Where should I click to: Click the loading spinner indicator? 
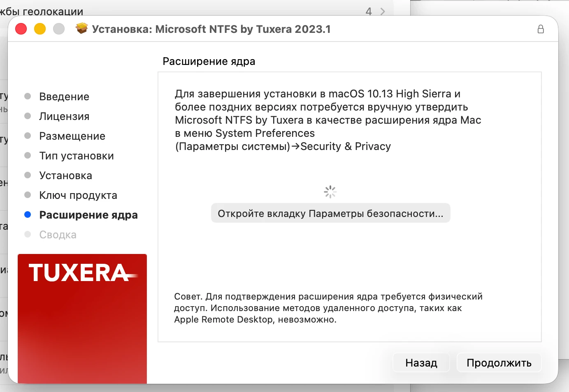point(330,191)
